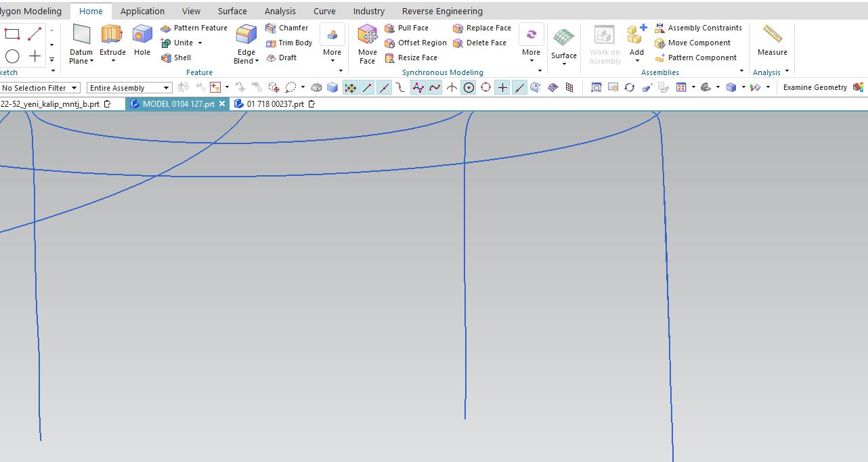Click Examine Geometry in the toolbar
The height and width of the screenshot is (462, 868).
[x=815, y=87]
